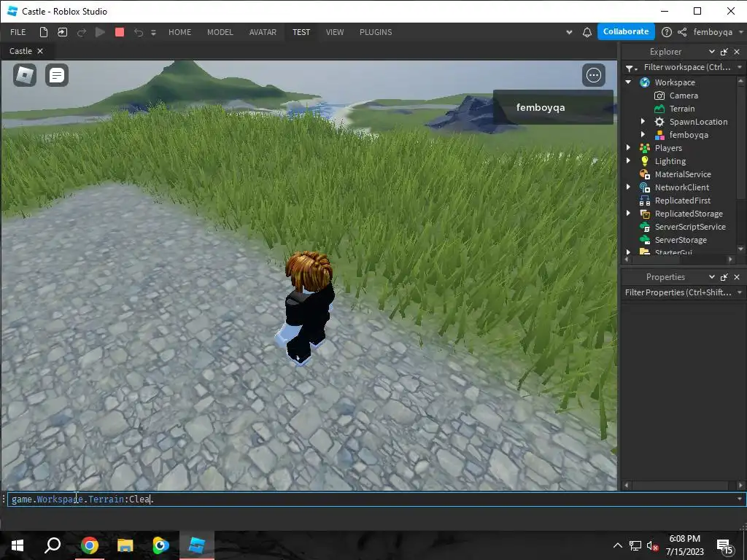Select NetworkClient in Explorer
The image size is (747, 560).
tap(682, 187)
